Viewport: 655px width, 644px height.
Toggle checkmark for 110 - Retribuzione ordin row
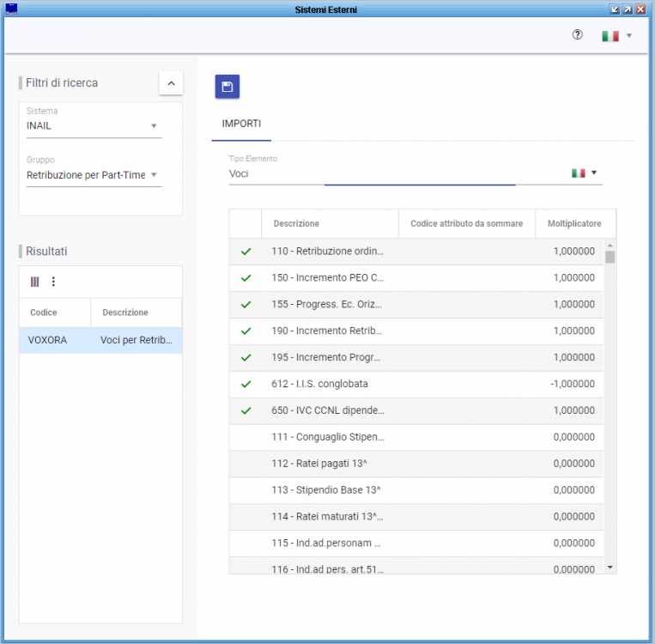246,252
